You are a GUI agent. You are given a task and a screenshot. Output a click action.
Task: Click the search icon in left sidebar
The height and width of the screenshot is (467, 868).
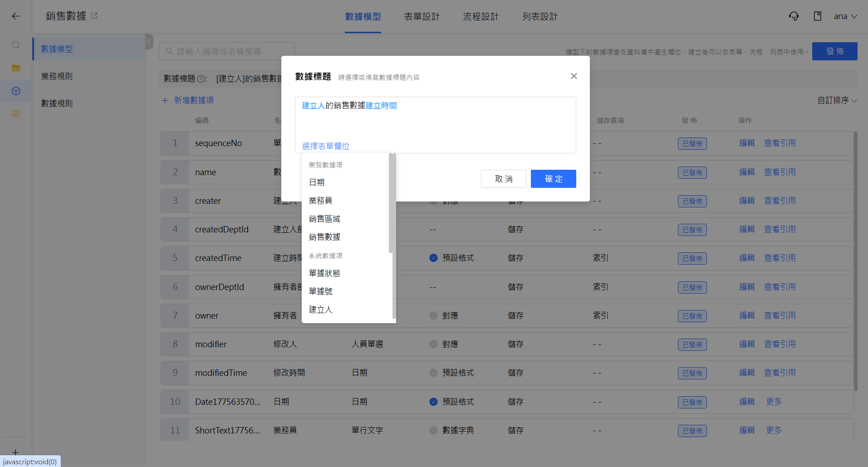(x=16, y=45)
